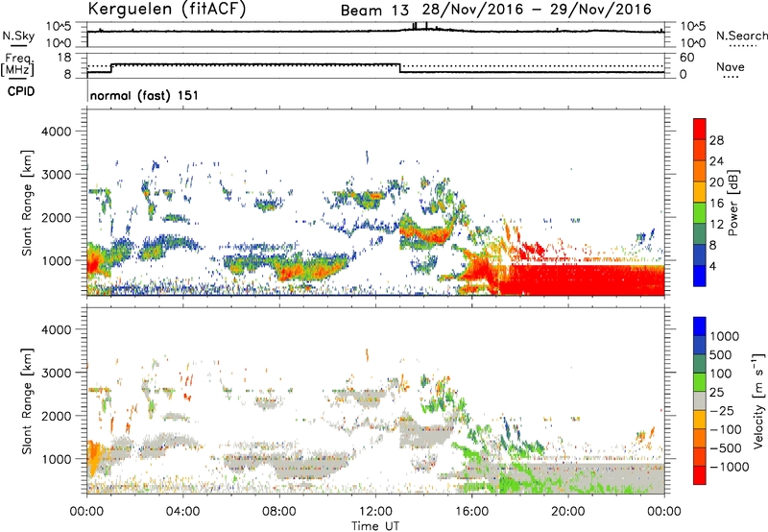The width and height of the screenshot is (768, 532).
Task: Click the blue bottom of the power colorbar
Action: (x=700, y=276)
